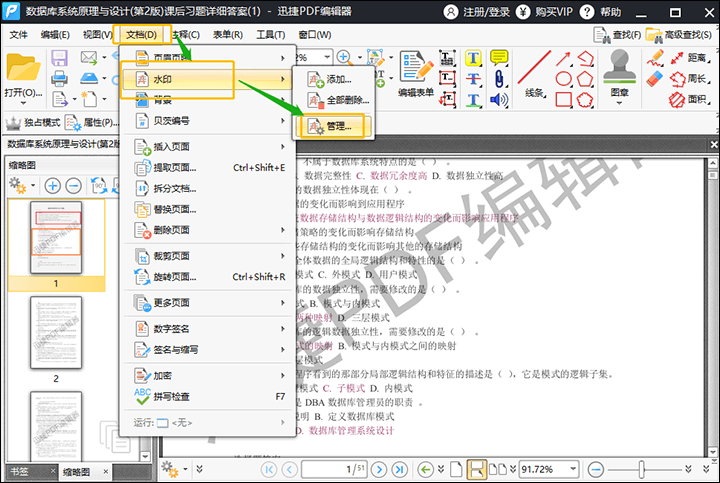Select the oval shape tool
Image resolution: width=720 pixels, height=483 pixels.
(563, 79)
